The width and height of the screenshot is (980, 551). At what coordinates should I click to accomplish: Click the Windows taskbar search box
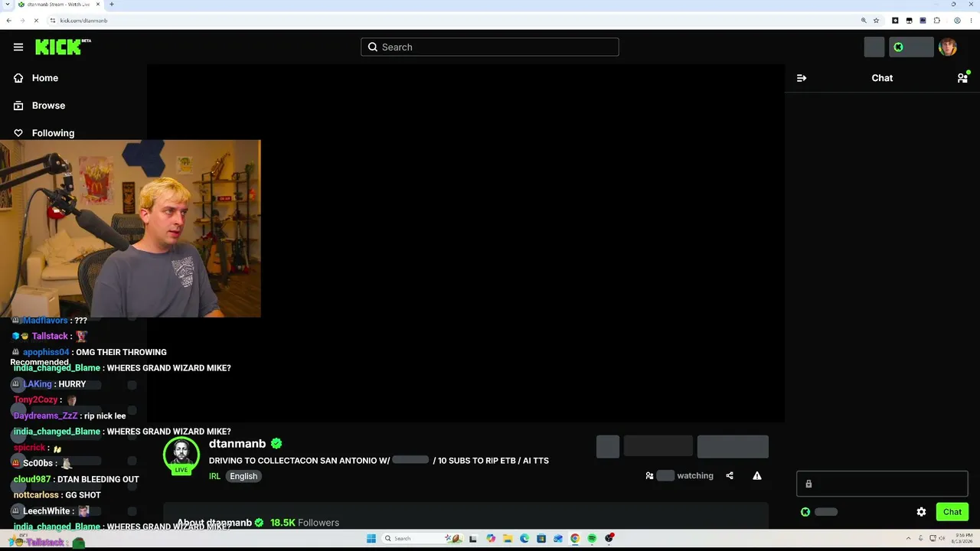pos(421,539)
